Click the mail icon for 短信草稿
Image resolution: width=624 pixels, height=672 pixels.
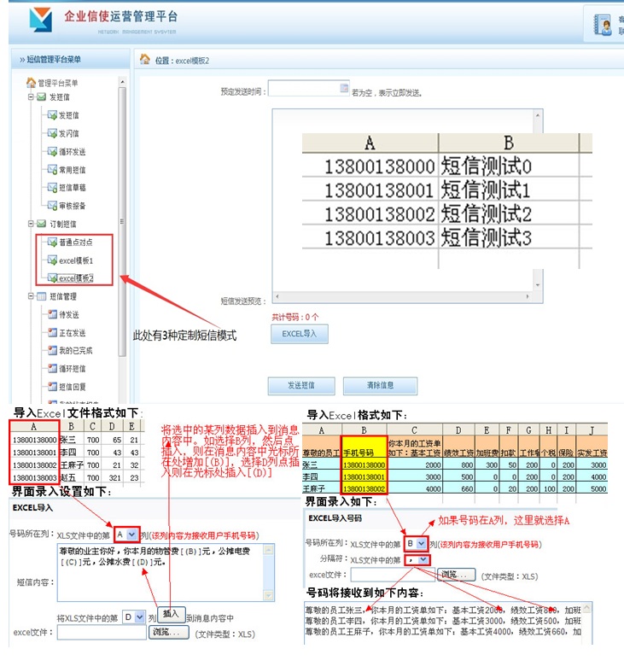coord(52,188)
